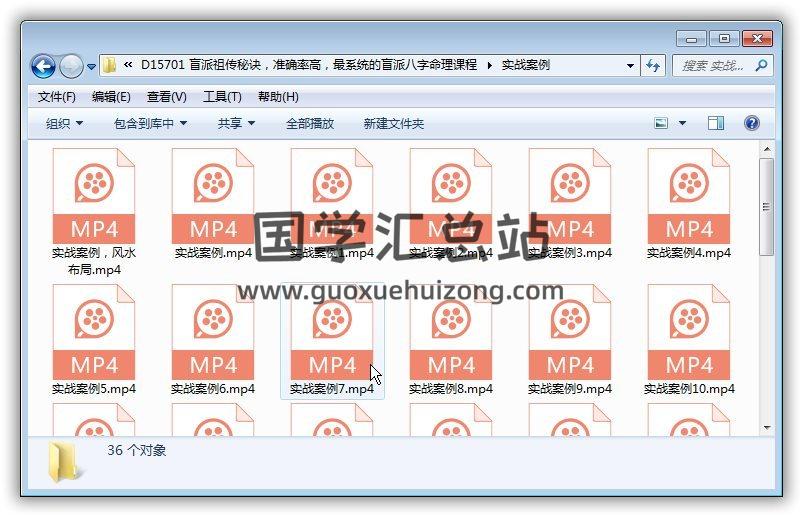This screenshot has width=803, height=517.
Task: Open the 工具(T) menu
Action: coord(222,97)
